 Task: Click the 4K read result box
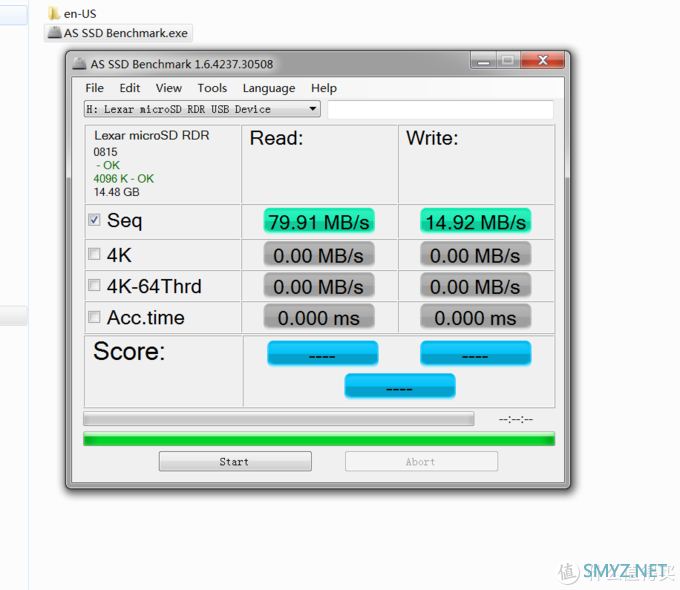(319, 255)
